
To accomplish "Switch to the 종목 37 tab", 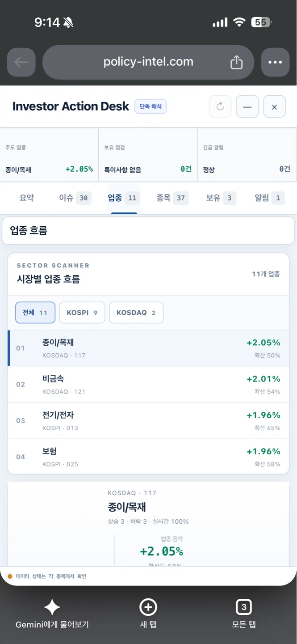I will [x=172, y=198].
